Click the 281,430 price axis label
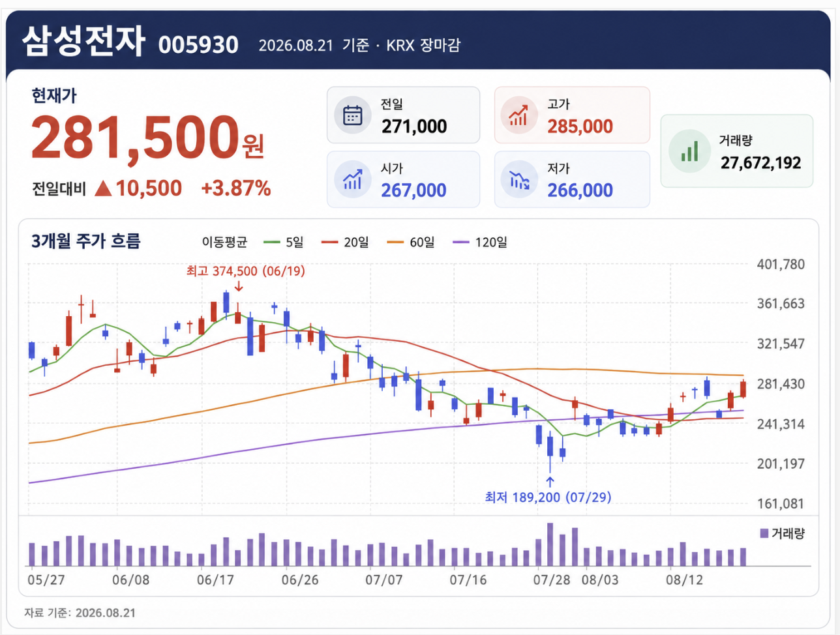Screen dimensions: 840x635 coord(781,384)
